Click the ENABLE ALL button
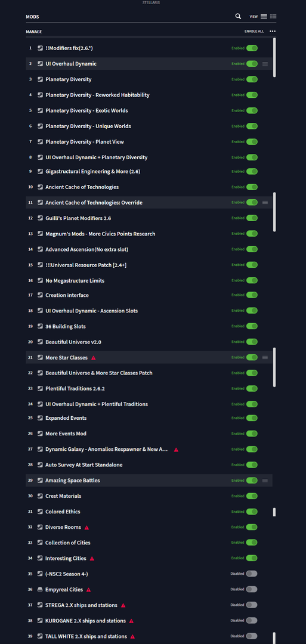306x644 pixels. tap(254, 31)
